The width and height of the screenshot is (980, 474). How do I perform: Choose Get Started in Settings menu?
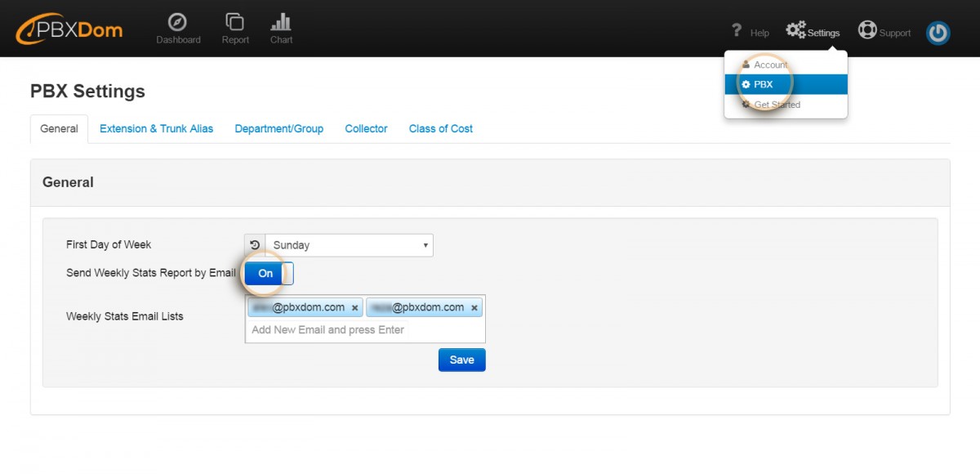777,105
